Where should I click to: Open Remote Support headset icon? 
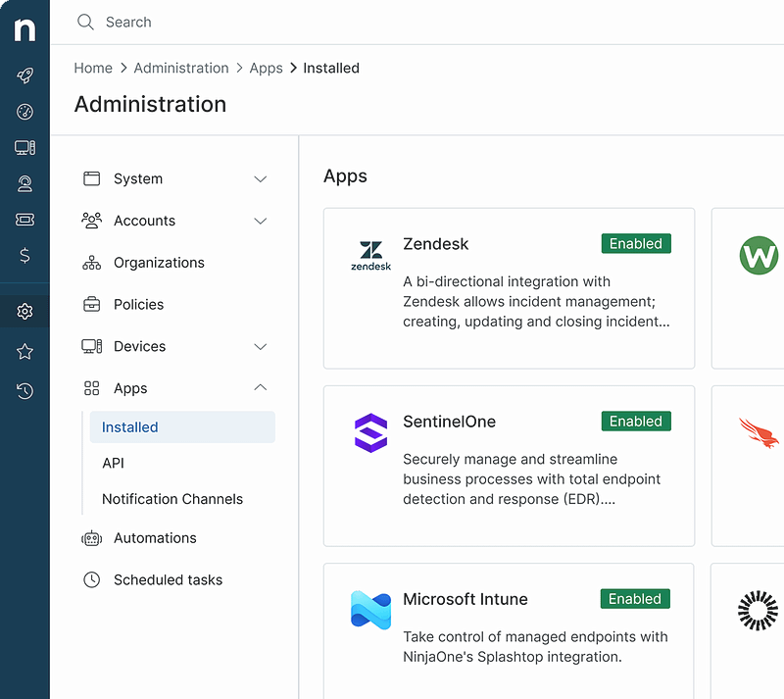pos(24,183)
